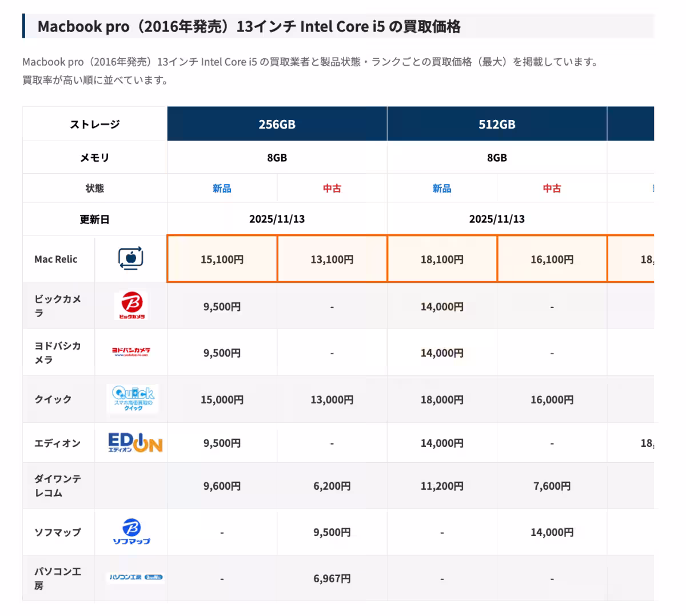The image size is (686, 616).
Task: Click Sofmap's 14,000円 used 512GB price
Action: click(x=552, y=533)
